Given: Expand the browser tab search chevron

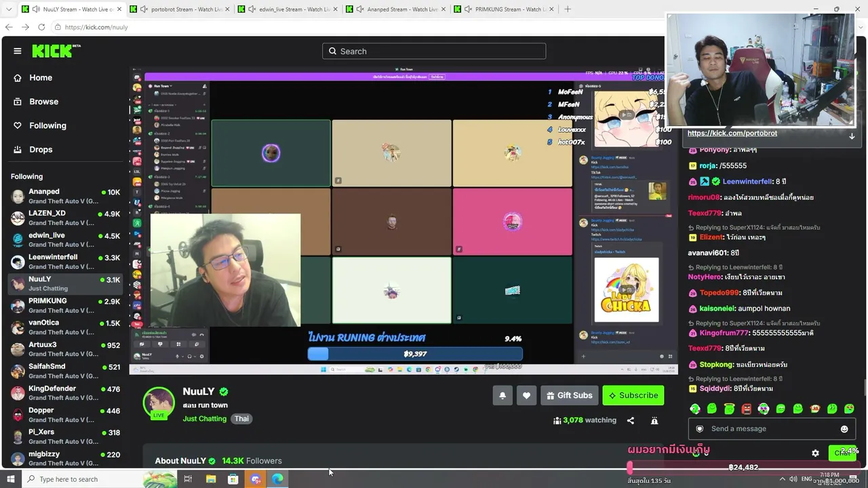Looking at the screenshot, I should coord(8,9).
